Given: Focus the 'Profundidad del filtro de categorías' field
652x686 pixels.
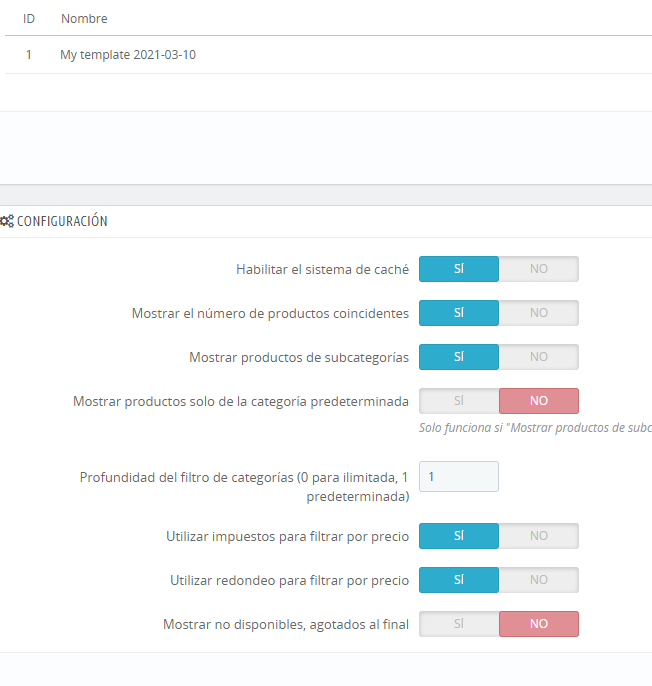Looking at the screenshot, I should point(459,476).
